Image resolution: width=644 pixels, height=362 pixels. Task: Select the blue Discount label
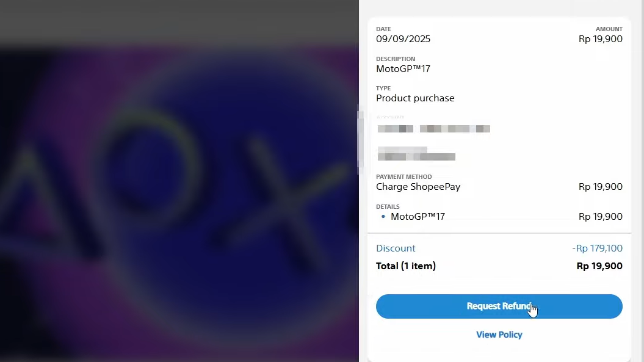(x=396, y=248)
